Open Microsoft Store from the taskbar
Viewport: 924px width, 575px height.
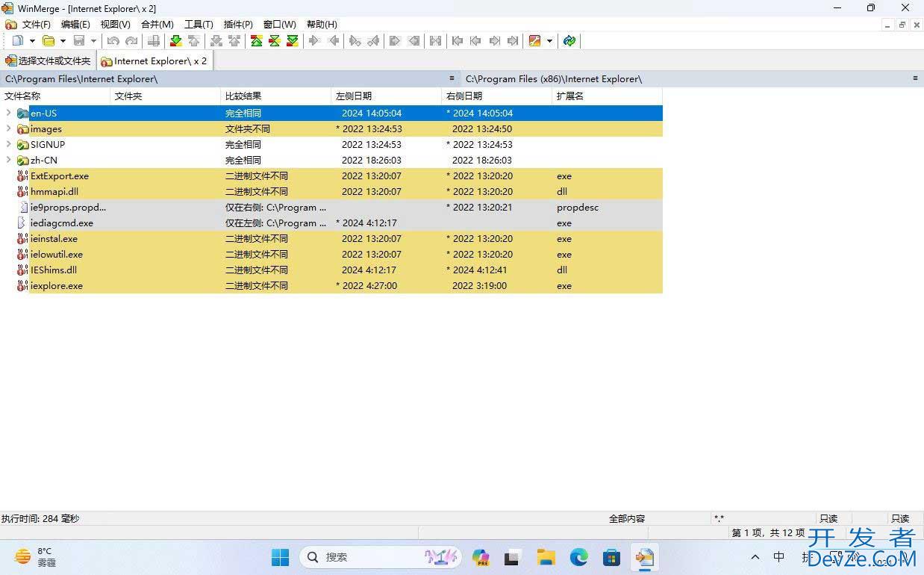(x=612, y=557)
